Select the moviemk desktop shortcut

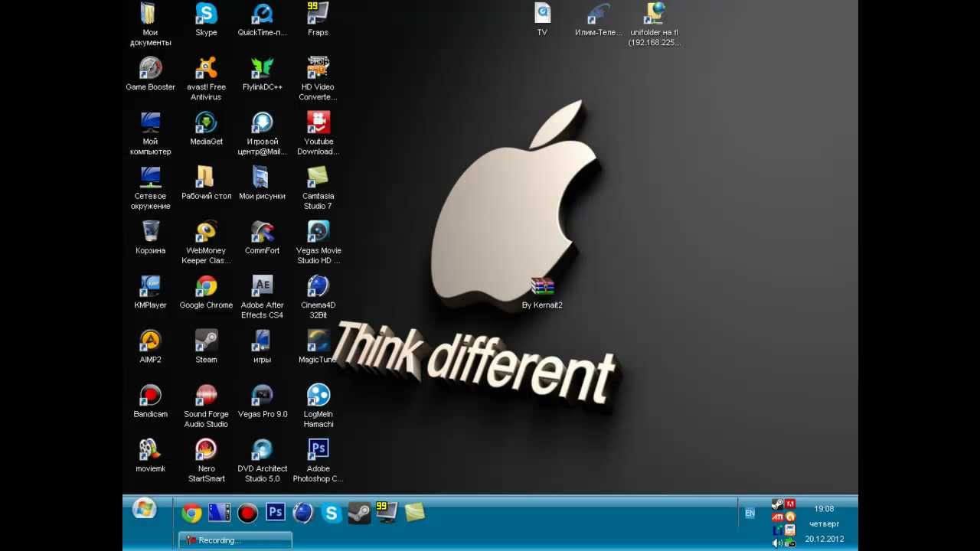point(150,455)
